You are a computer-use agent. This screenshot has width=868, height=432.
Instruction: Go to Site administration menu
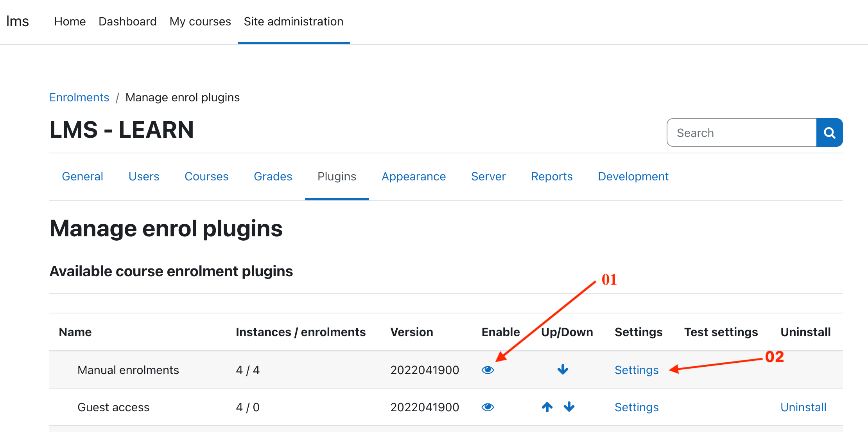point(293,22)
